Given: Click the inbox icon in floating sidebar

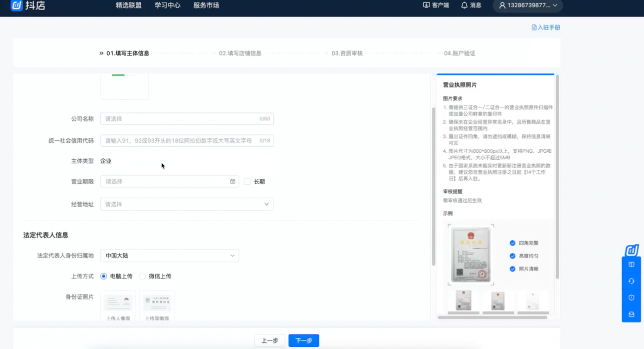Looking at the screenshot, I should (x=631, y=314).
